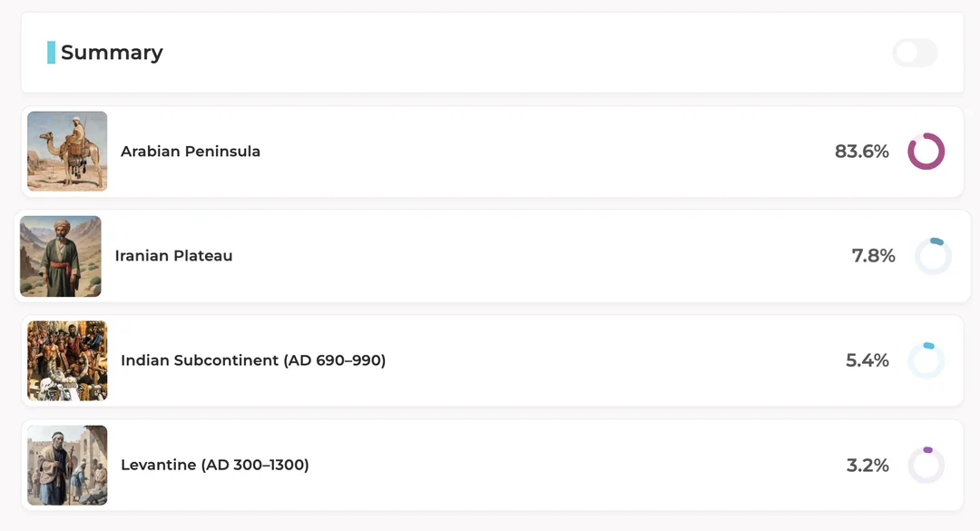Screen dimensions: 980x531
Task: Click the Arabian Peninsula camel thumbnail
Action: tap(67, 152)
